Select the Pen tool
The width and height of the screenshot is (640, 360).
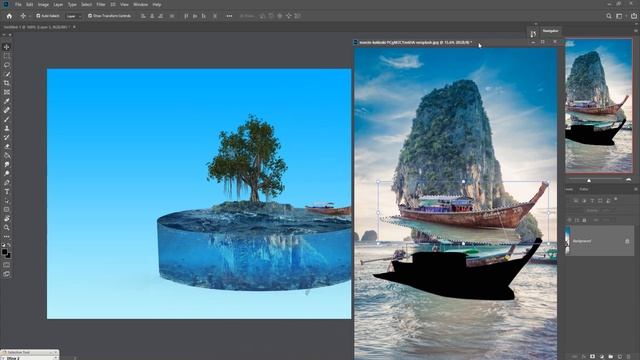pos(7,182)
